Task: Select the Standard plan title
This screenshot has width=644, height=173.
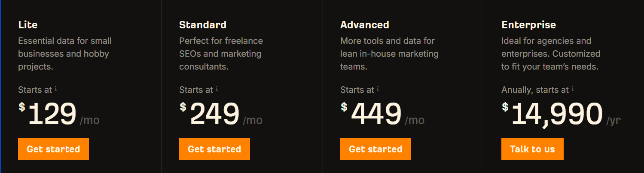Action: 203,25
